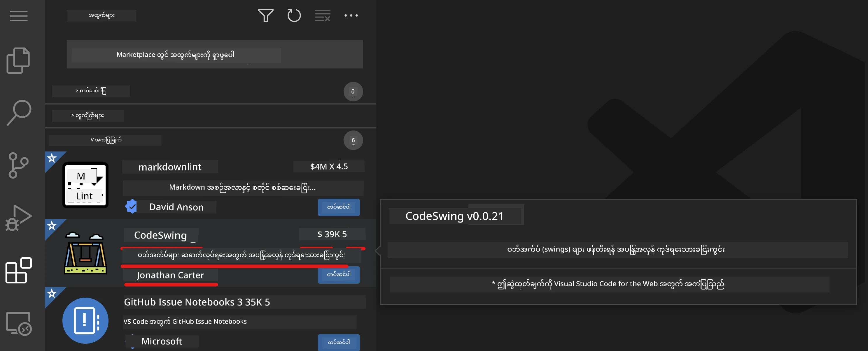
Task: Click the CodeSwing swing set icon
Action: pos(85,253)
